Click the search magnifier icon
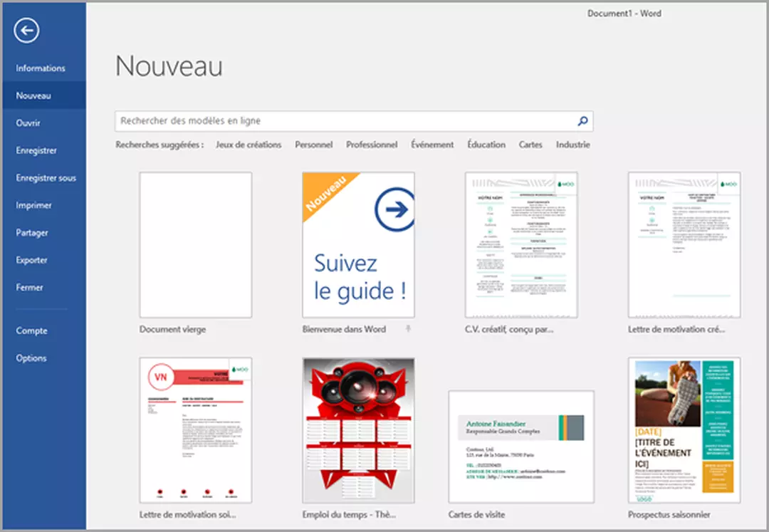Image resolution: width=769 pixels, height=532 pixels. 582,121
